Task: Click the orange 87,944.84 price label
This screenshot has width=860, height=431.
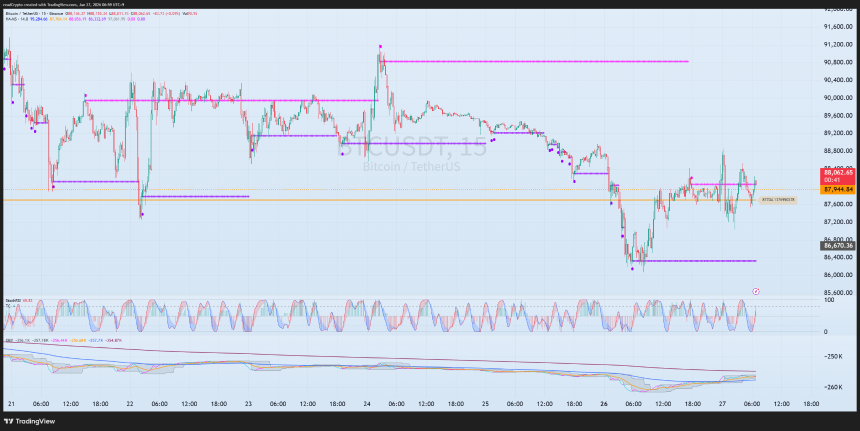Action: click(836, 190)
